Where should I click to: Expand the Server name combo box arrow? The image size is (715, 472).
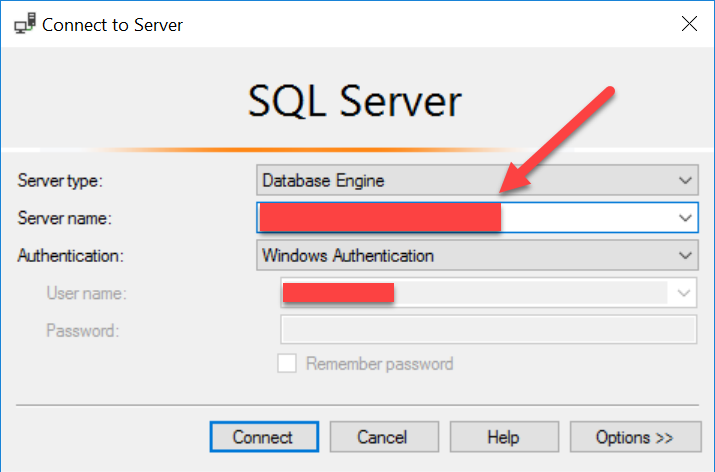pyautogui.click(x=685, y=218)
